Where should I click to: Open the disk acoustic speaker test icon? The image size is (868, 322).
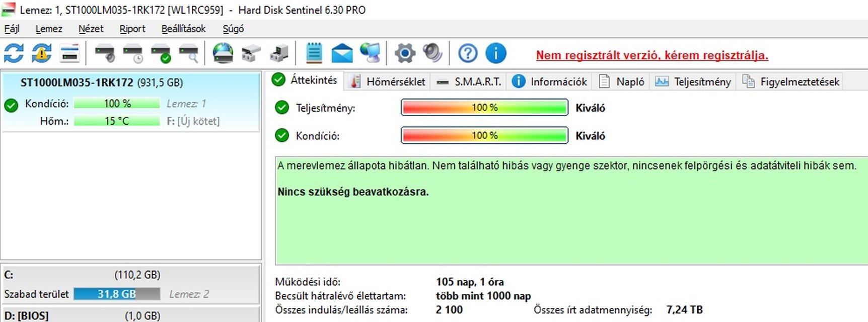point(105,53)
